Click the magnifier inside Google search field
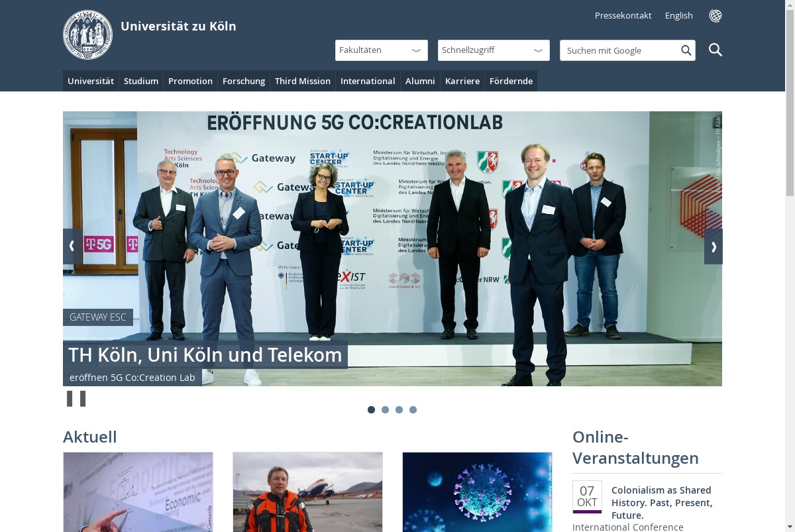This screenshot has width=795, height=532. pyautogui.click(x=686, y=50)
